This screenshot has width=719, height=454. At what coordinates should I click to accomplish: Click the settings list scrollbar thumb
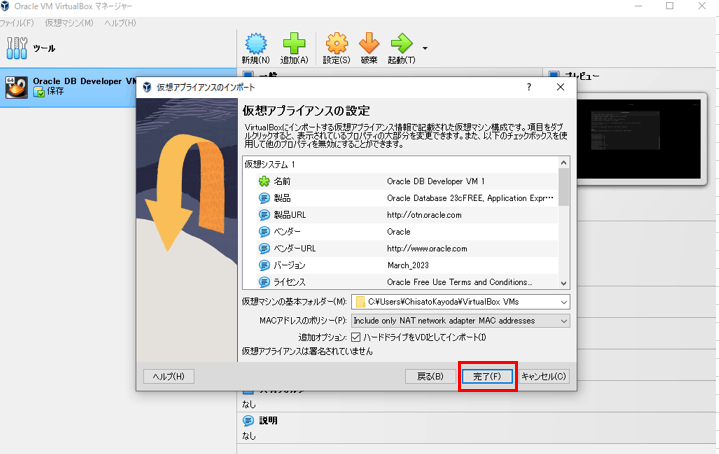[x=564, y=187]
